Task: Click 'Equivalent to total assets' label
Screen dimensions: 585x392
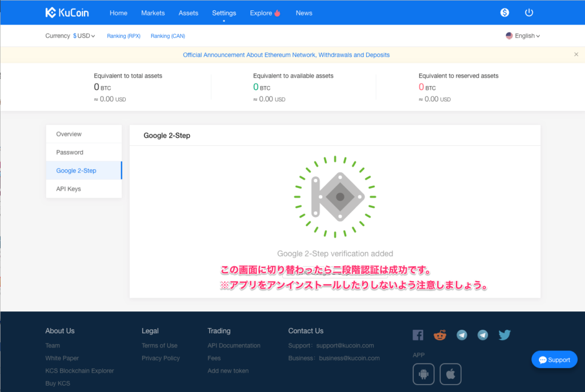Action: [x=128, y=76]
